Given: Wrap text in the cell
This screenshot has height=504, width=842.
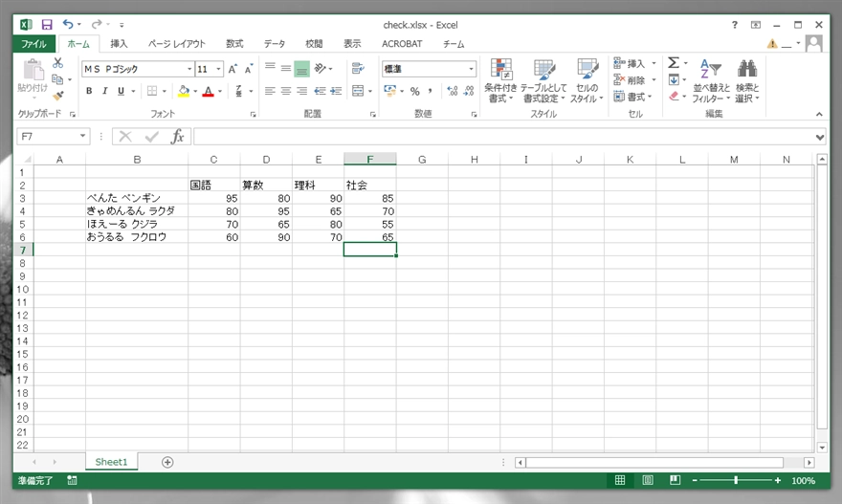Looking at the screenshot, I should 358,68.
